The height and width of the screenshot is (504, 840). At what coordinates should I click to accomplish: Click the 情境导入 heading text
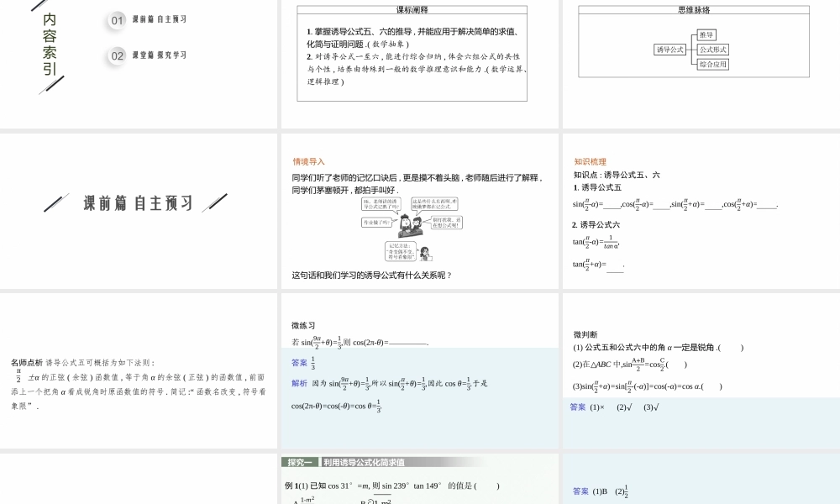coord(308,161)
